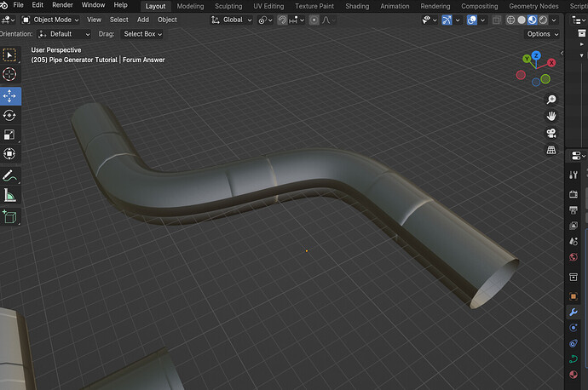Viewport: 588px width, 390px height.
Task: Toggle camera view with camera icon
Action: tap(551, 134)
